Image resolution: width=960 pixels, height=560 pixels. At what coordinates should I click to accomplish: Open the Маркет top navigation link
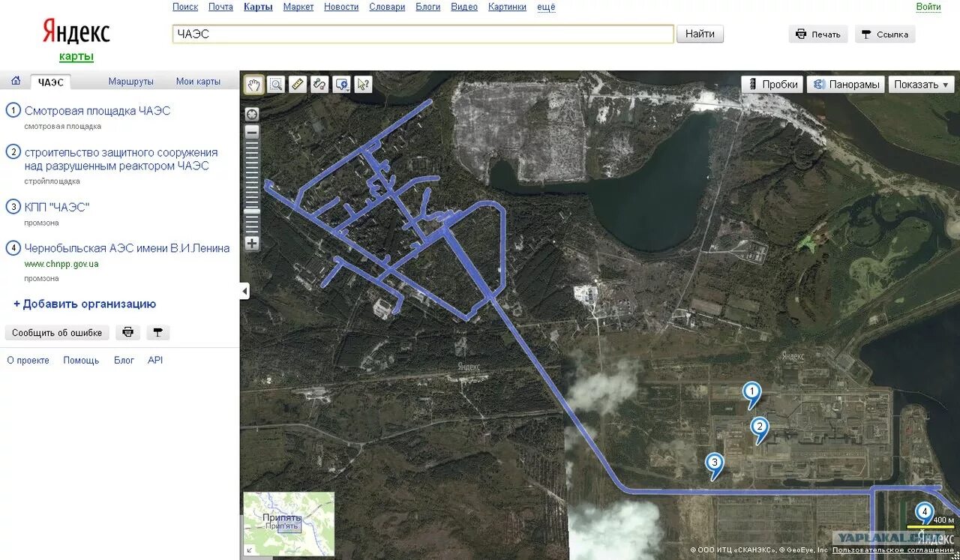pyautogui.click(x=298, y=7)
